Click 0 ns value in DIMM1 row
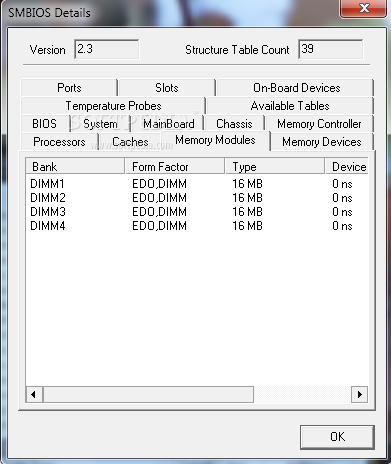 coord(342,184)
